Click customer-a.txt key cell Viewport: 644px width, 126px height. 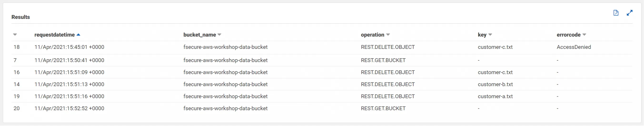(x=495, y=96)
